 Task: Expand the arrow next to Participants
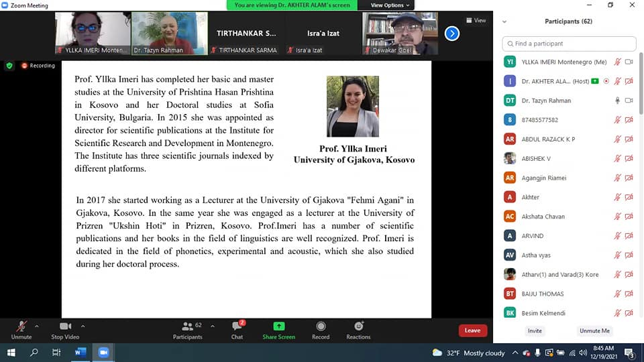pyautogui.click(x=213, y=326)
